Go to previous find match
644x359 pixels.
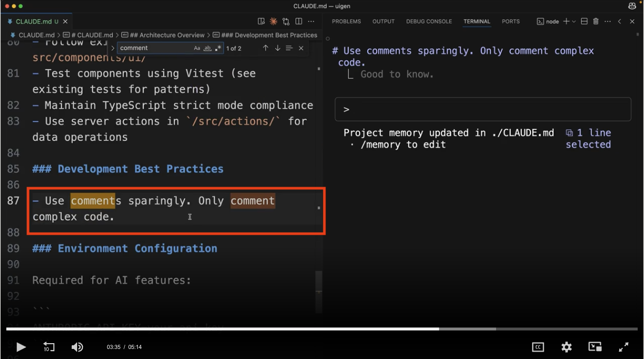point(266,48)
